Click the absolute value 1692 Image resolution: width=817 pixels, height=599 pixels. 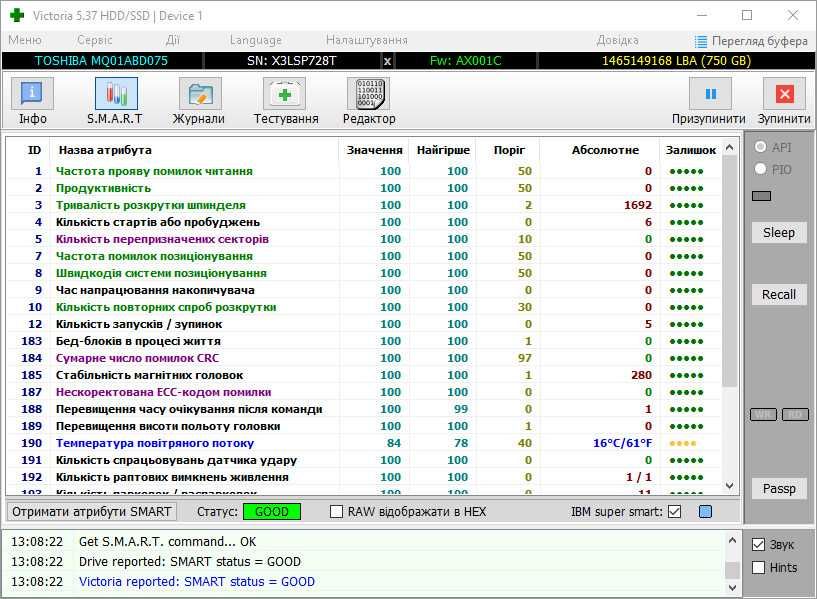pyautogui.click(x=638, y=205)
